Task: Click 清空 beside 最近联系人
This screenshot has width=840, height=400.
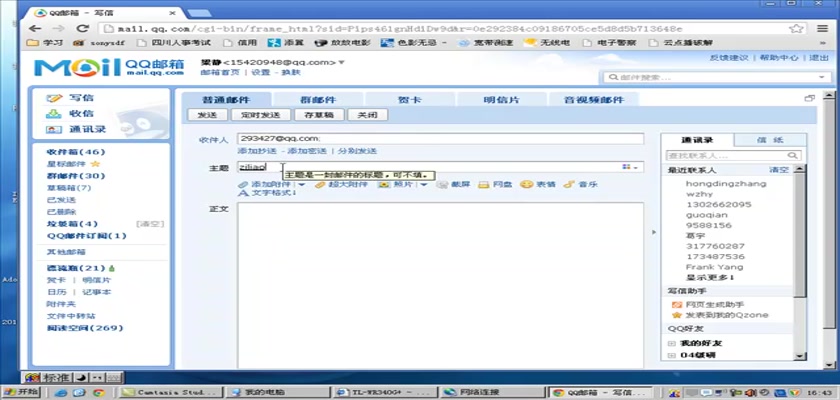Action: pyautogui.click(x=779, y=170)
